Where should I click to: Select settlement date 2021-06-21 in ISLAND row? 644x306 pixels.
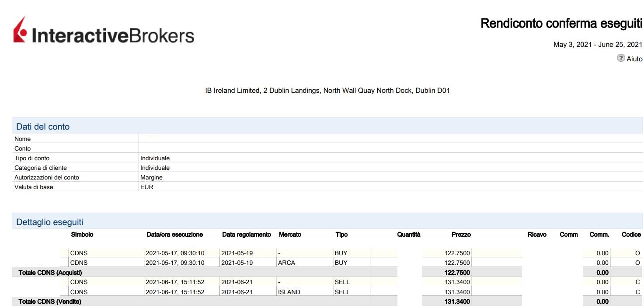(x=237, y=292)
